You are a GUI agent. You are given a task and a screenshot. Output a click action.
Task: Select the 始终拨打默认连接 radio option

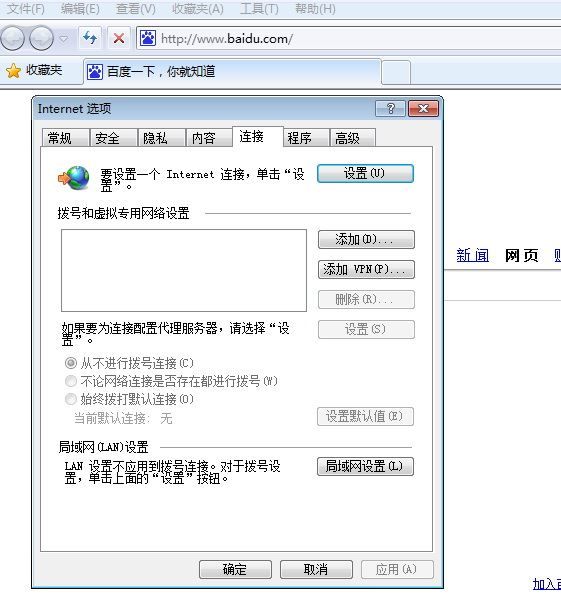point(71,399)
